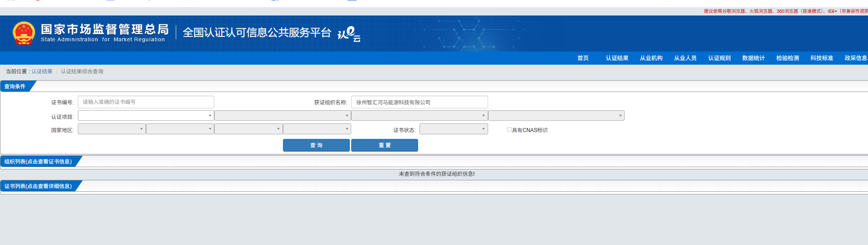Go to 首页 in navigation bar
Viewport: 868px width, 245px height.
coord(583,58)
